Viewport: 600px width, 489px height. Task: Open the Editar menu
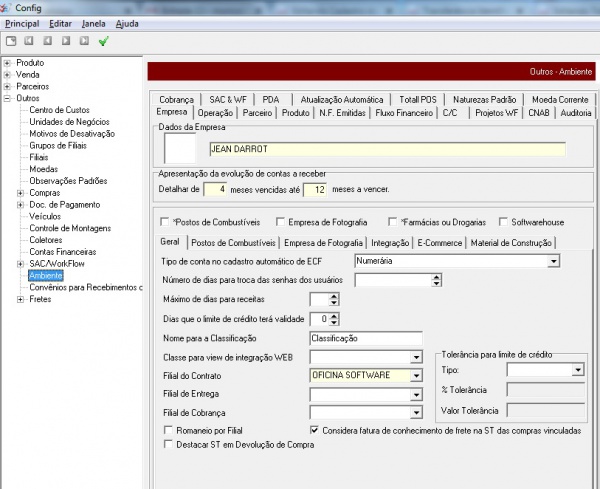(x=60, y=21)
